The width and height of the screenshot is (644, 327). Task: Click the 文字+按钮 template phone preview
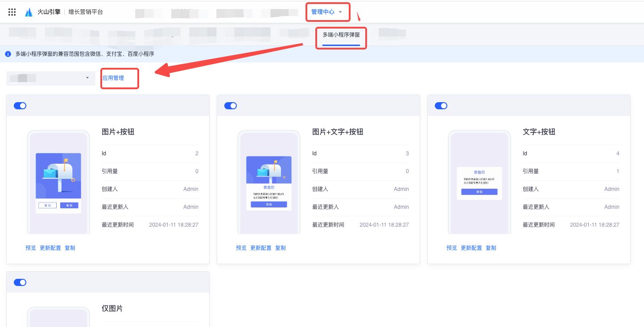coord(479,182)
